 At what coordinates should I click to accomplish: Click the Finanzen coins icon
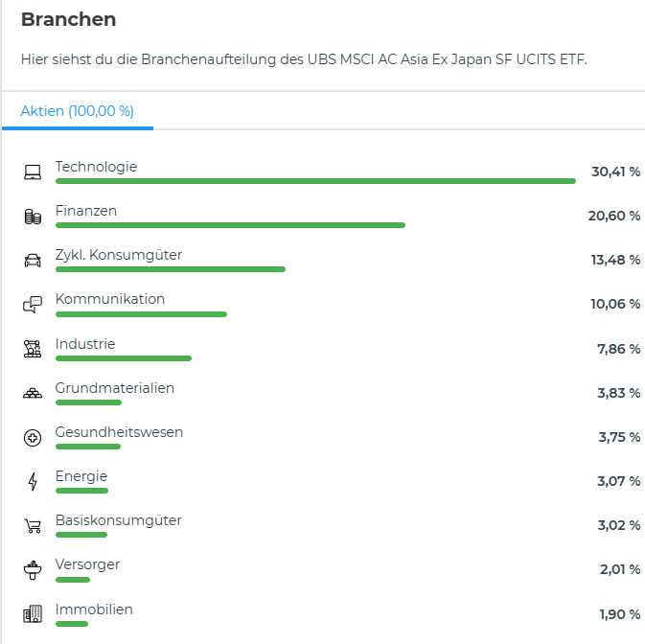click(33, 217)
